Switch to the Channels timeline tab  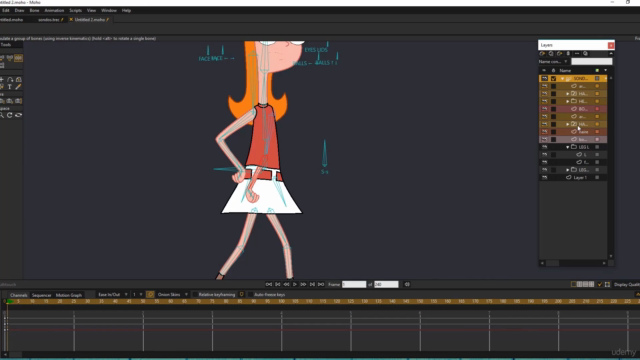(18, 295)
